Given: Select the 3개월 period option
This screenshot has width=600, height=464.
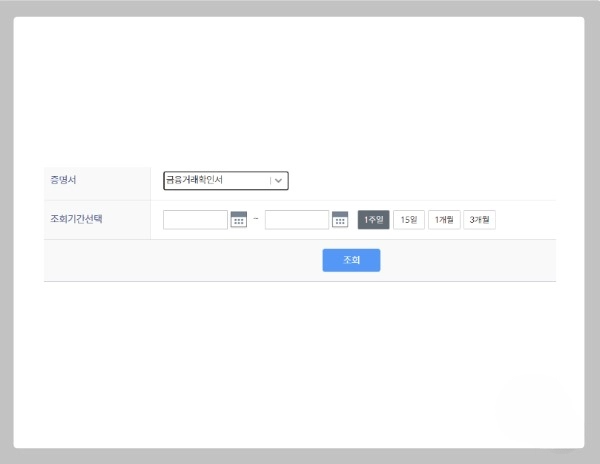Looking at the screenshot, I should 479,220.
